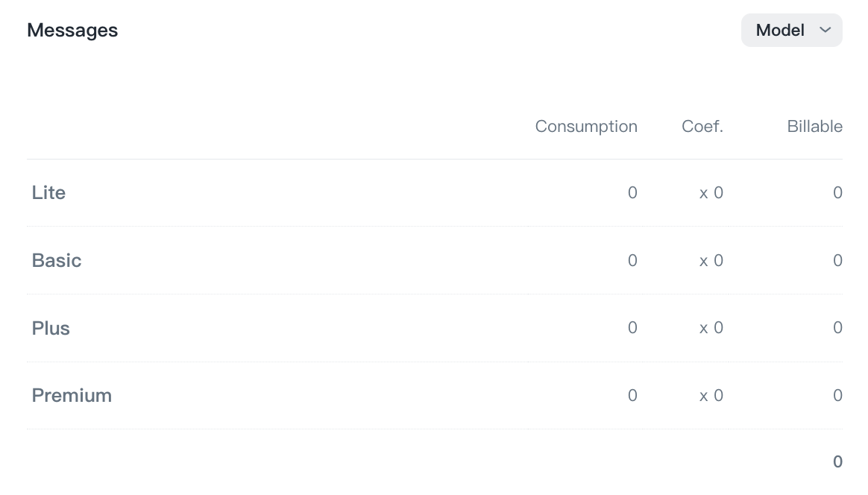The width and height of the screenshot is (868, 495).
Task: Click the total billable sum at bottom
Action: [x=837, y=462]
